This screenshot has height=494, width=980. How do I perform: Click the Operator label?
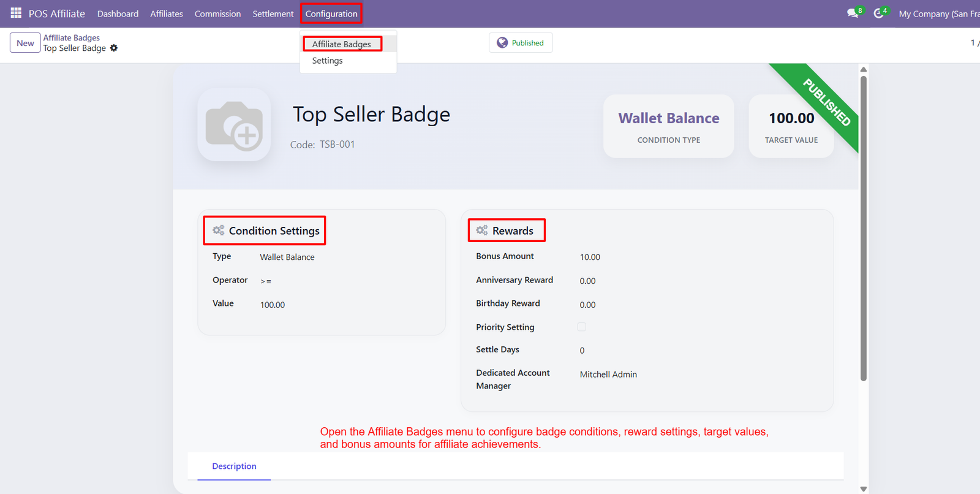pos(230,280)
